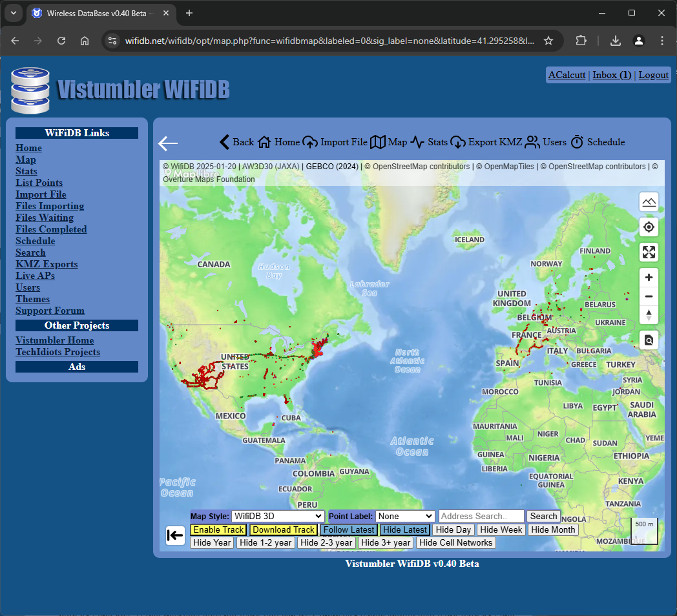Click the Search button beside address field

tap(543, 516)
